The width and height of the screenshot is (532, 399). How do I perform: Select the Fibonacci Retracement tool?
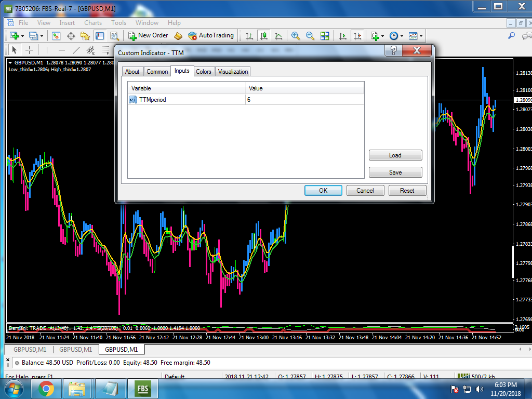point(105,50)
